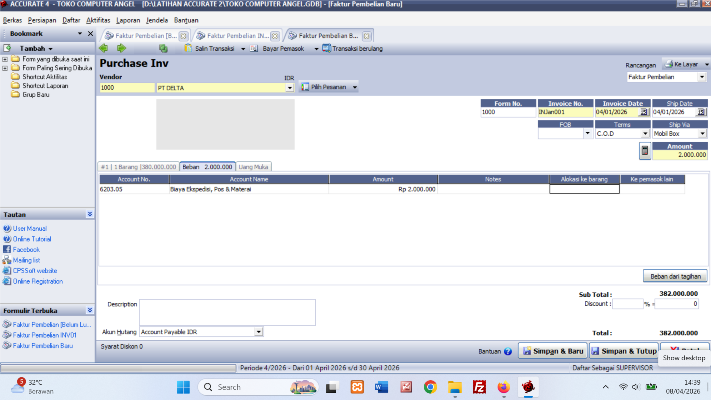The height and width of the screenshot is (400, 711).
Task: Open the Bayar Pemasok dropdown arrow
Action: point(316,49)
